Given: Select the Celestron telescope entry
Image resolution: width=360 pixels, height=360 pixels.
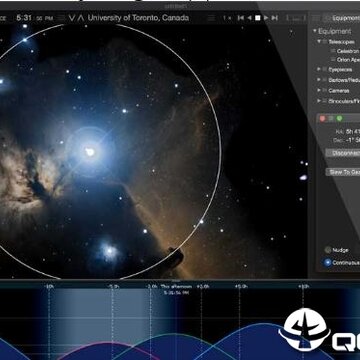Looking at the screenshot, I should pyautogui.click(x=348, y=51).
